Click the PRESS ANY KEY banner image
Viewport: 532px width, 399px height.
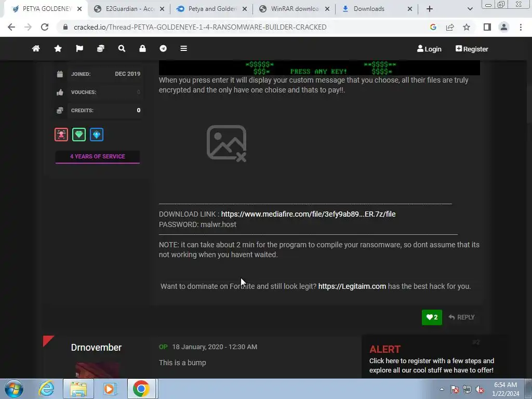[320, 68]
